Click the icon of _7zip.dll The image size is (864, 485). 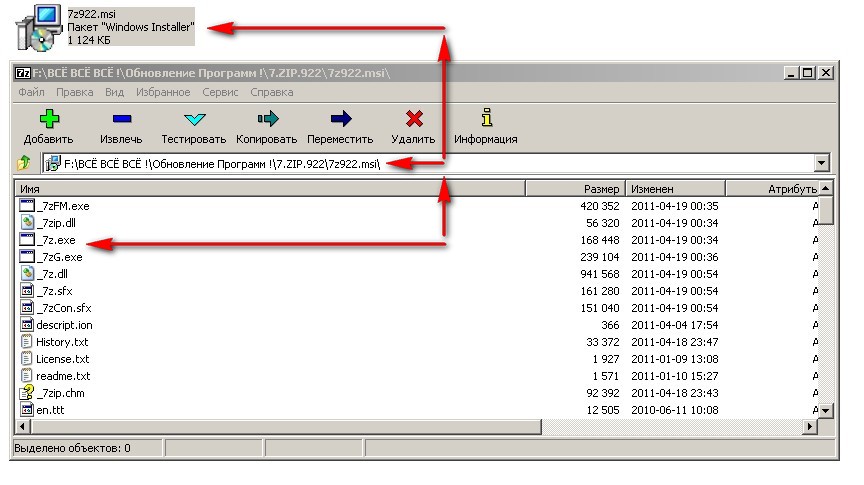pos(26,223)
